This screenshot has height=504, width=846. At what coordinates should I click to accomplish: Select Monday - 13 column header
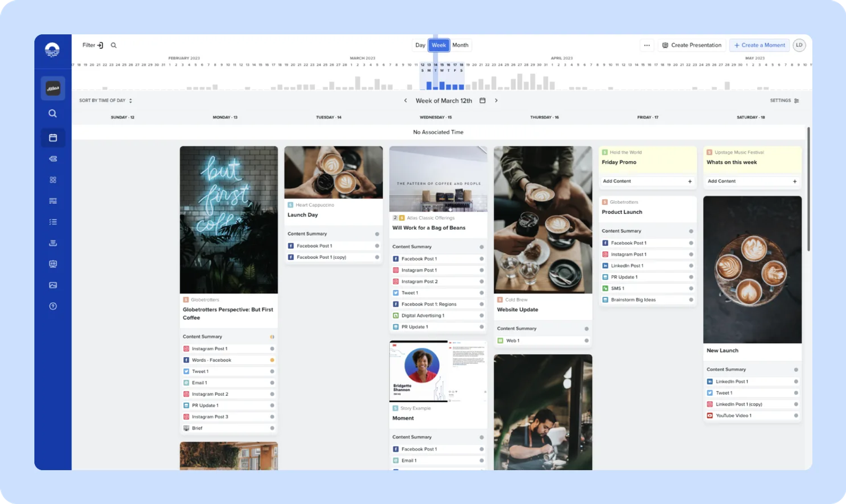click(x=225, y=117)
